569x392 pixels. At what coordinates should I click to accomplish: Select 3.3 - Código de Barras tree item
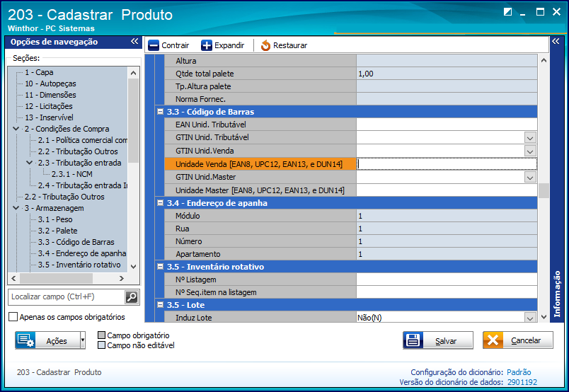[x=76, y=242]
